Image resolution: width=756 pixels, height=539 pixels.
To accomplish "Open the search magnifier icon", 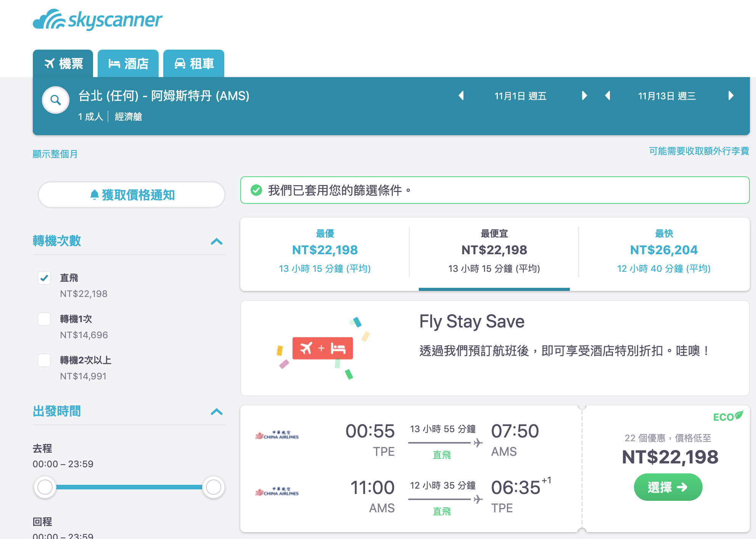I will [56, 100].
